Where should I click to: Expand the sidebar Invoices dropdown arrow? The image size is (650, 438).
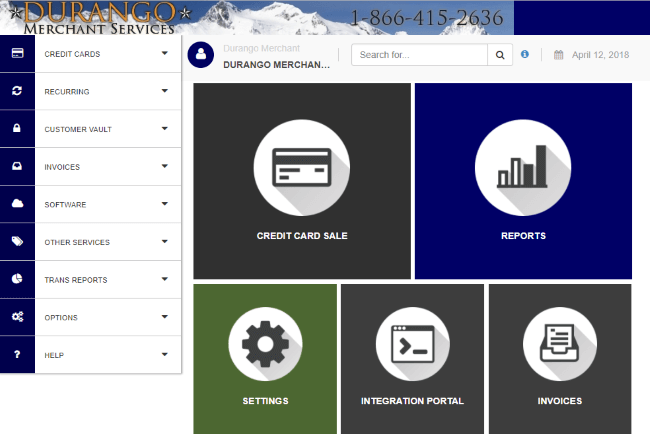tap(165, 166)
